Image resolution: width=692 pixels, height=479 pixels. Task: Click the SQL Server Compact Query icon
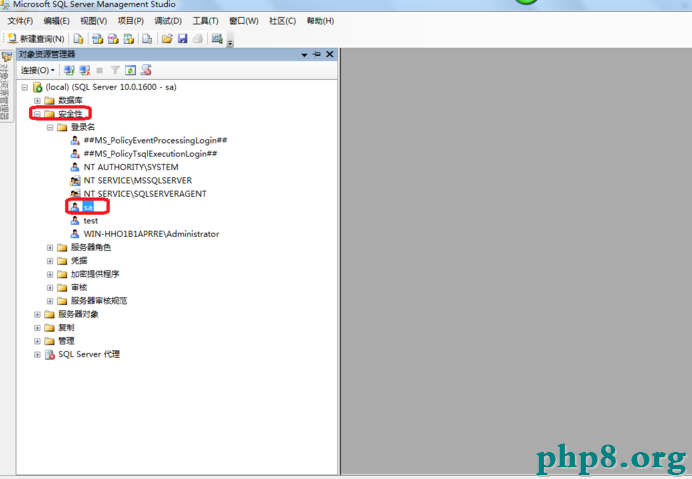coord(147,39)
